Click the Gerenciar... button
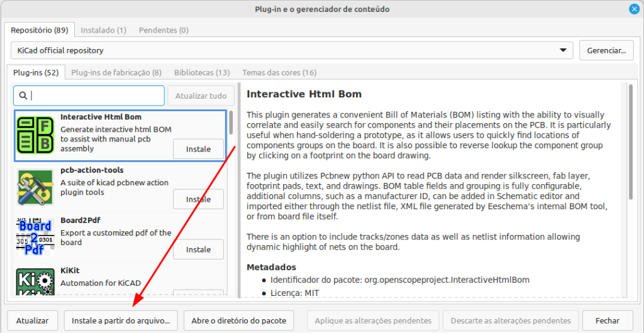Screen dimensions: 644x333 [x=607, y=50]
